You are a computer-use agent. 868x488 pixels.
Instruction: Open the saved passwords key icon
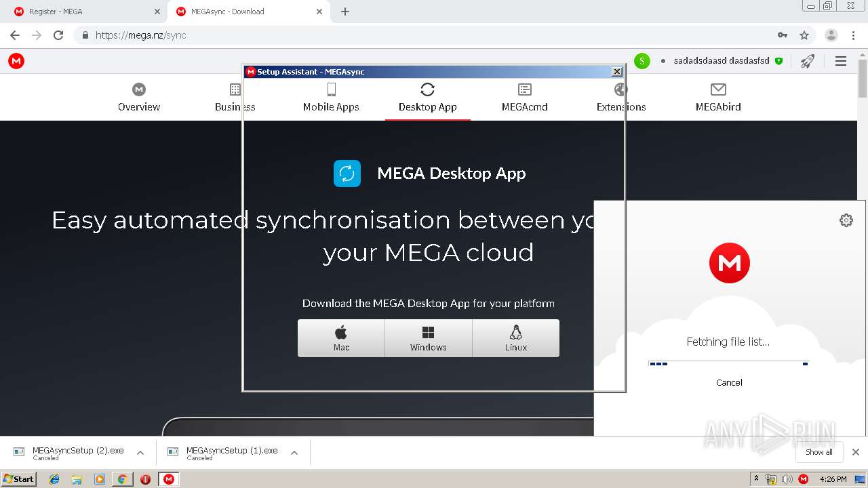[x=783, y=35]
